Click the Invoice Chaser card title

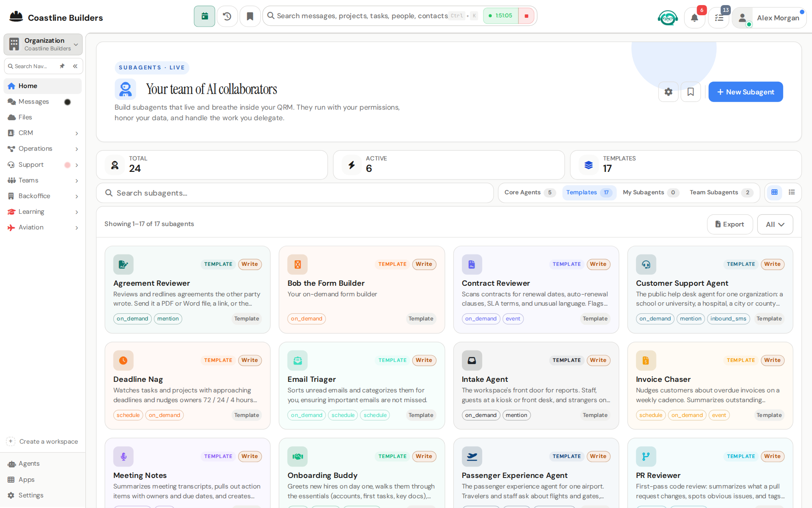pyautogui.click(x=663, y=379)
